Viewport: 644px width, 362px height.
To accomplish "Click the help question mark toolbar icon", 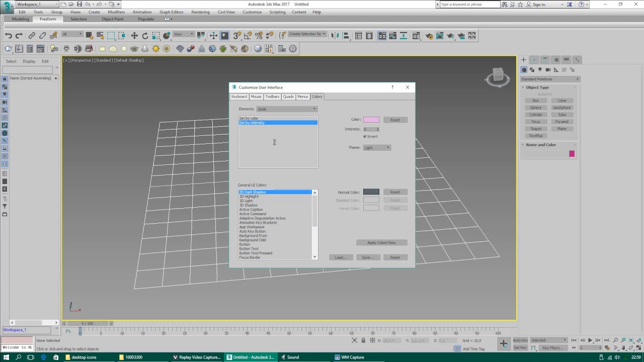I will click(x=293, y=49).
